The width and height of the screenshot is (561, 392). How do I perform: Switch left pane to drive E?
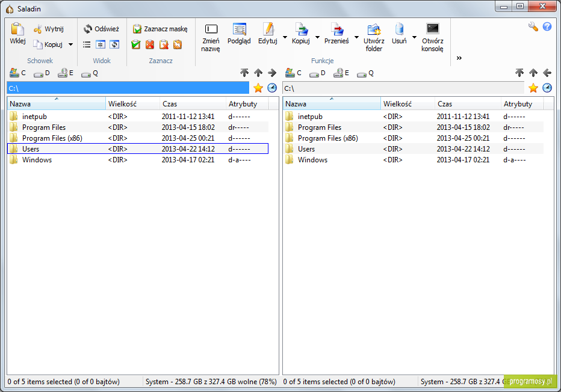point(66,73)
